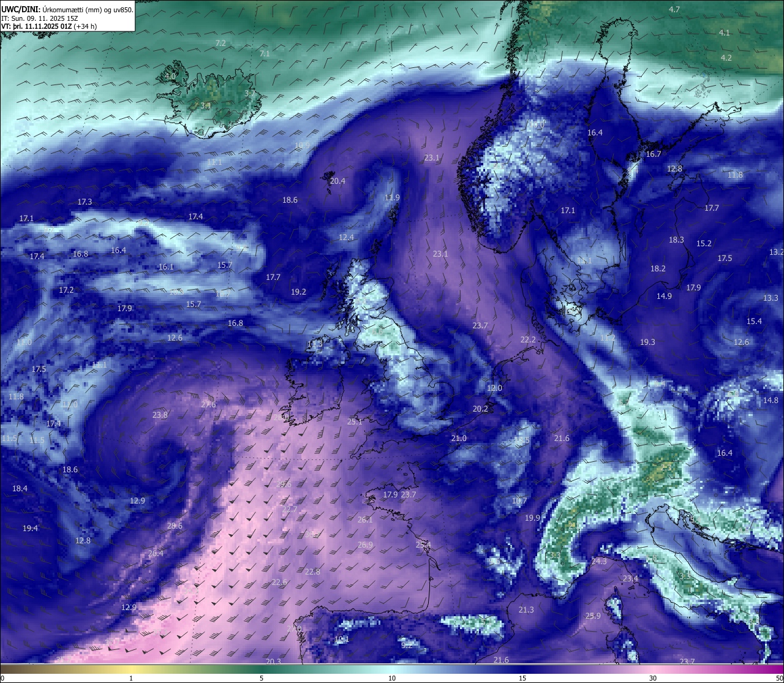Pick the 15.2 value label
This screenshot has height=683, width=784.
point(704,243)
